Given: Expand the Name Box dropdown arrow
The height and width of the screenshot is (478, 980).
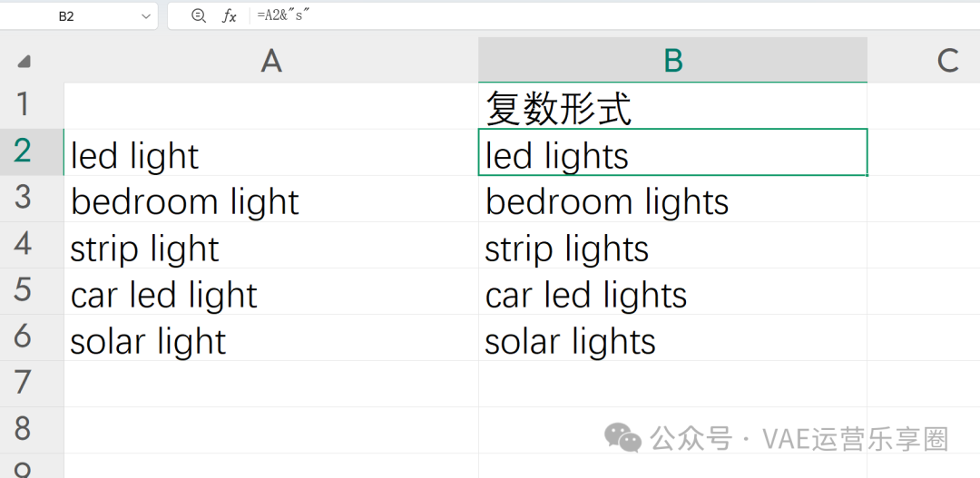Looking at the screenshot, I should click(146, 15).
